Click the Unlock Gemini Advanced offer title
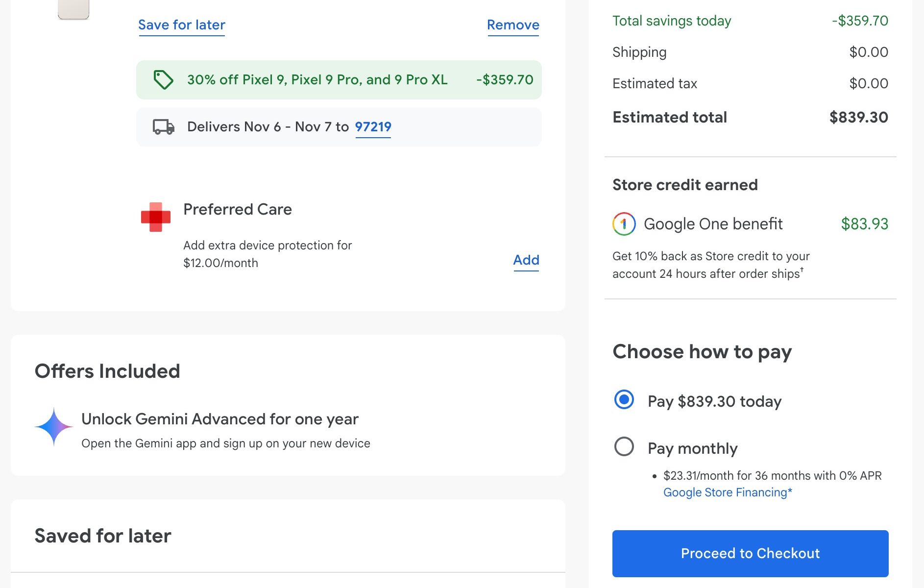The width and height of the screenshot is (924, 588). click(220, 419)
